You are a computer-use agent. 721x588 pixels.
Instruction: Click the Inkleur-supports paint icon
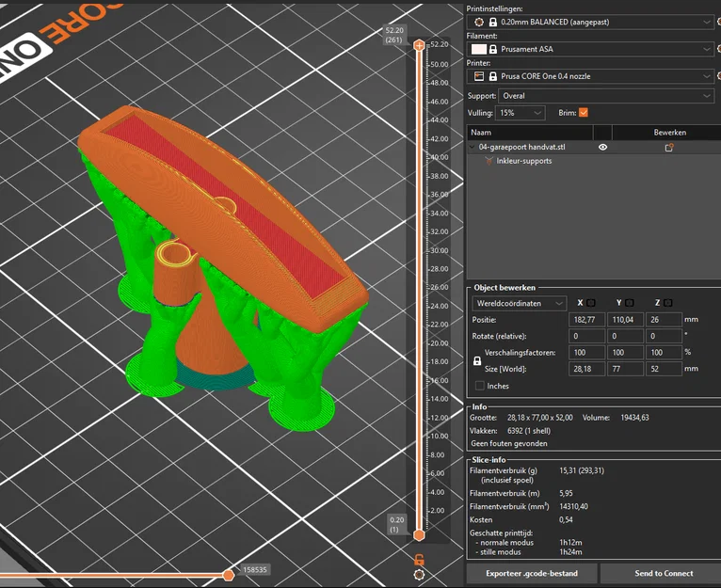(489, 161)
